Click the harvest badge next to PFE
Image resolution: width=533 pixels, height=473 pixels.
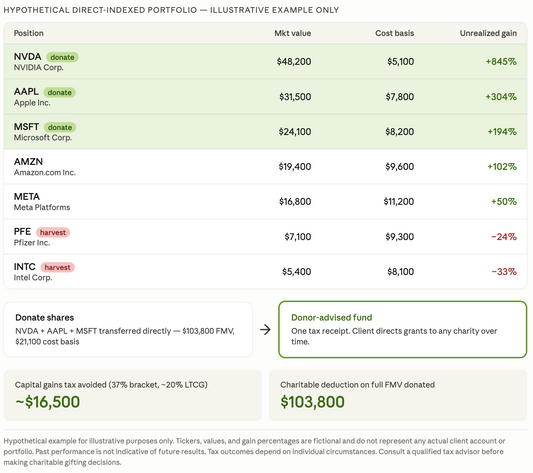(x=53, y=233)
